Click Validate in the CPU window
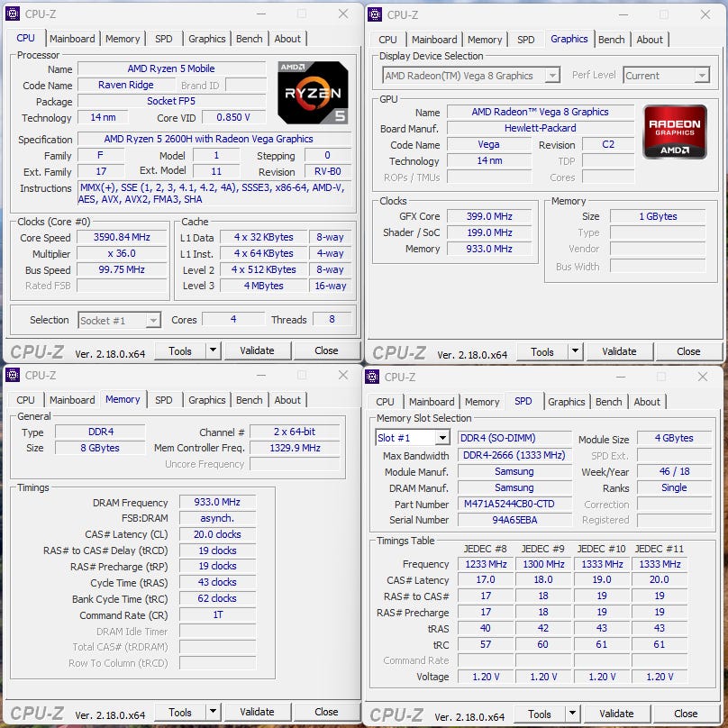This screenshot has width=728, height=728. coord(257,350)
